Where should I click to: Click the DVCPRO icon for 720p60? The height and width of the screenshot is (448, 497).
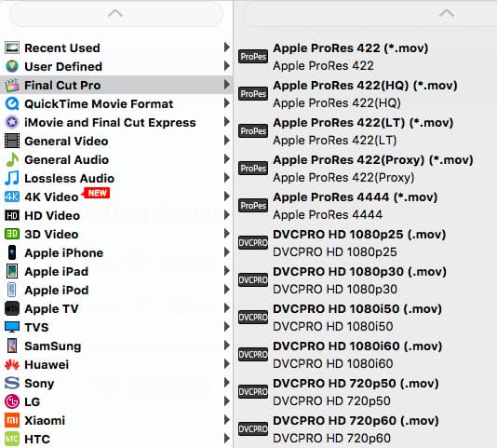point(253,429)
